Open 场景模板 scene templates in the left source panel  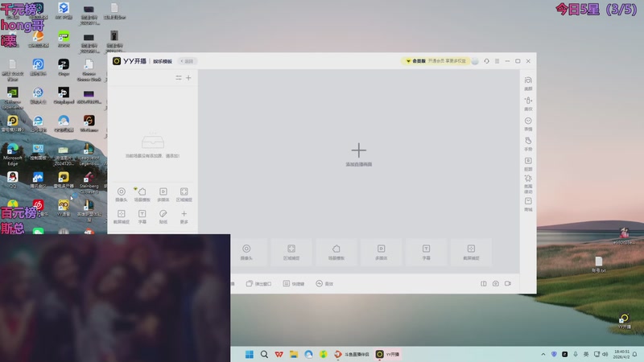click(x=142, y=194)
